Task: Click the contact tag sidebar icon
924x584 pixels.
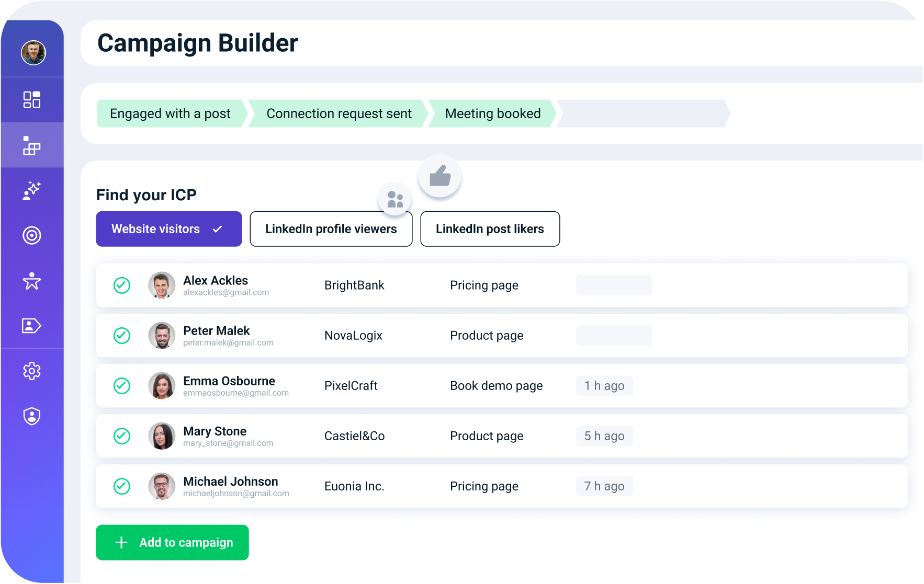Action: coord(32,326)
